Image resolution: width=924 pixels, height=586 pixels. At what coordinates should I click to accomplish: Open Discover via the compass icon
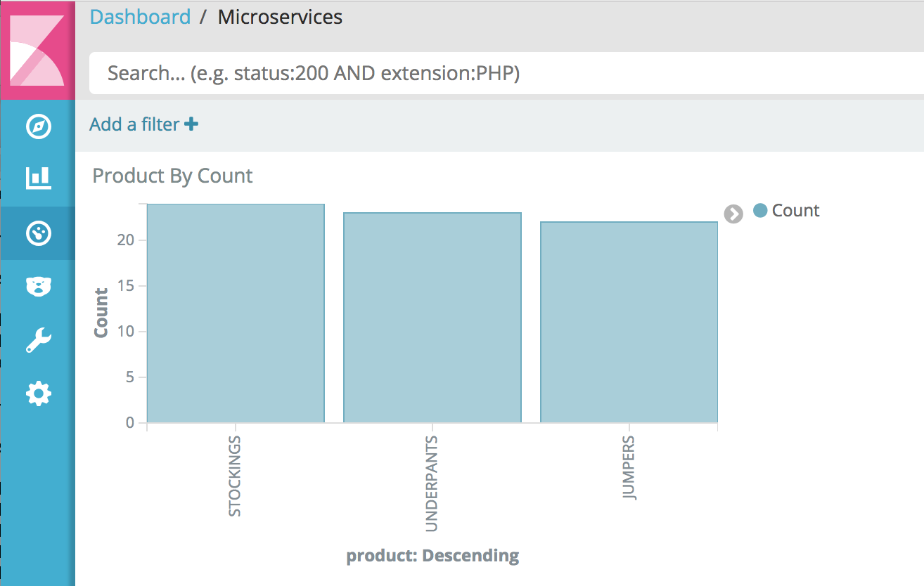pyautogui.click(x=38, y=127)
